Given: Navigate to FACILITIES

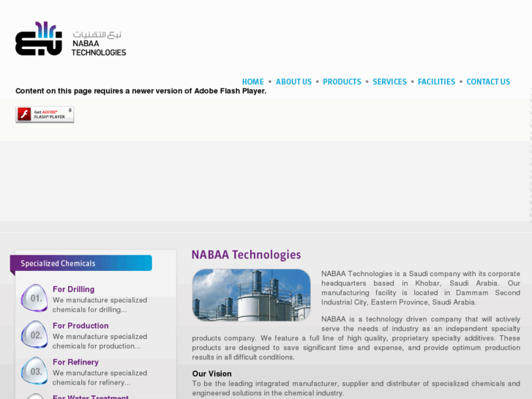Looking at the screenshot, I should tap(436, 82).
